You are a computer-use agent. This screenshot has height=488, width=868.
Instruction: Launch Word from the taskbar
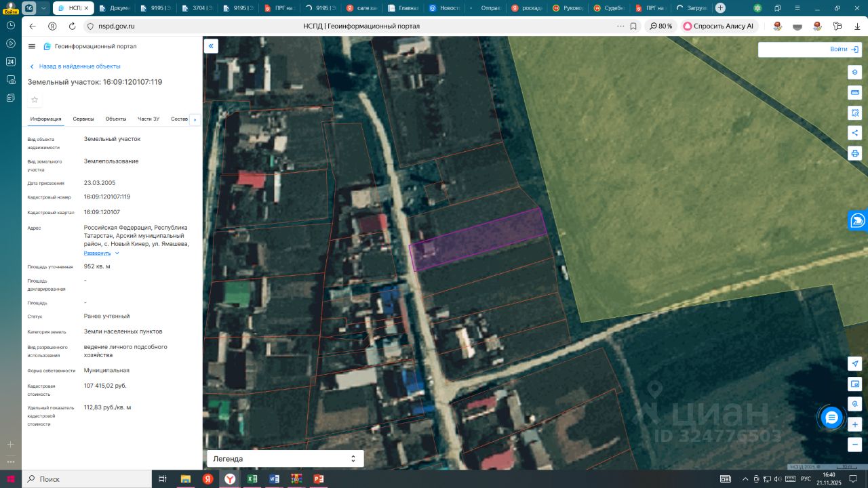pos(274,479)
